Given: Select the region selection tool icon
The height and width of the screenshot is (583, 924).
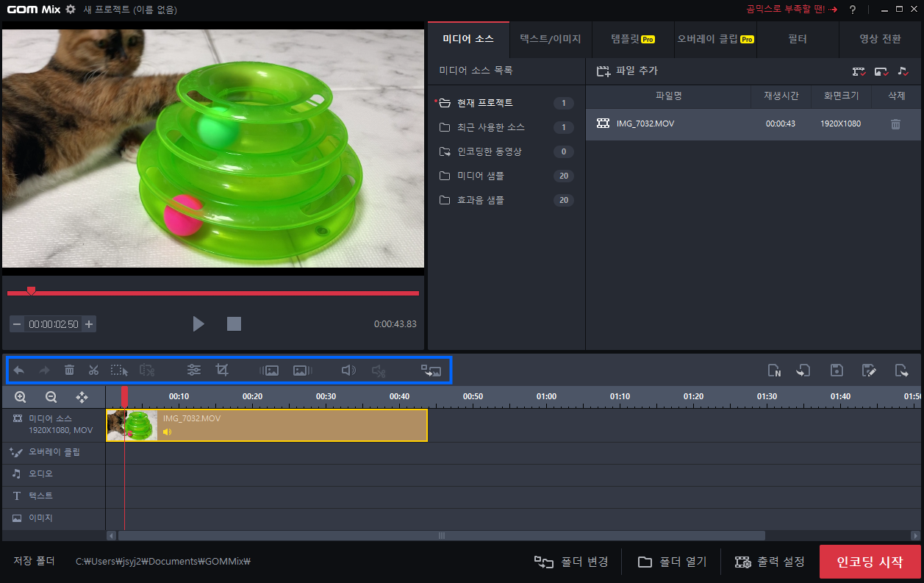Looking at the screenshot, I should [119, 371].
